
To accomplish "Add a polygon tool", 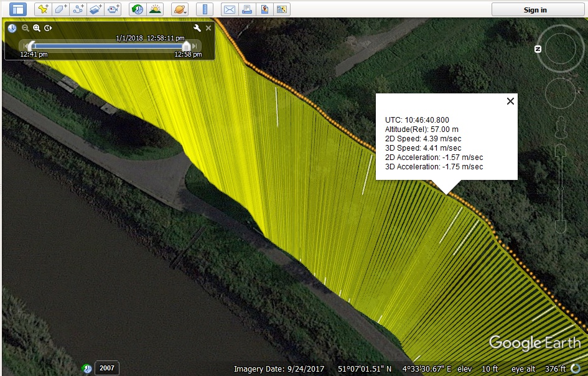I will point(61,9).
